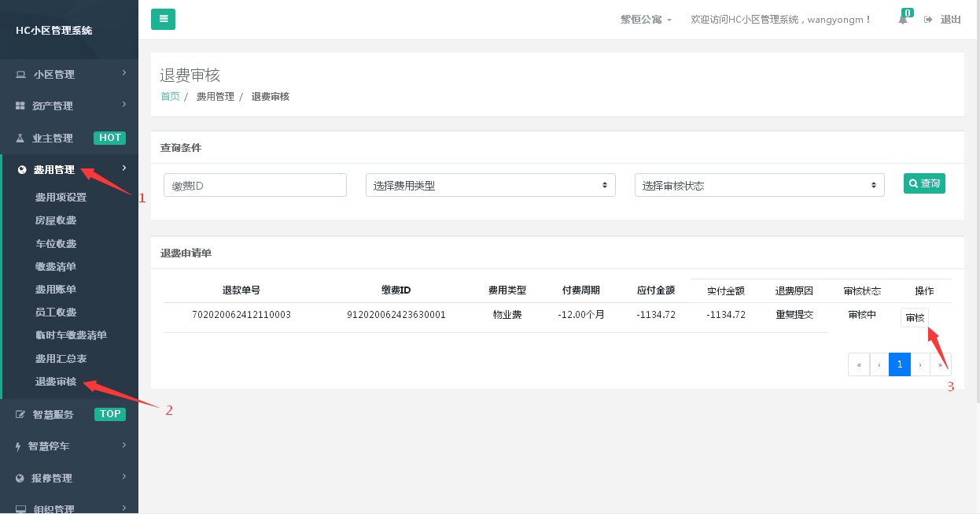Viewport: 980px width, 514px height.
Task: Open the notification bell icon
Action: 902,20
